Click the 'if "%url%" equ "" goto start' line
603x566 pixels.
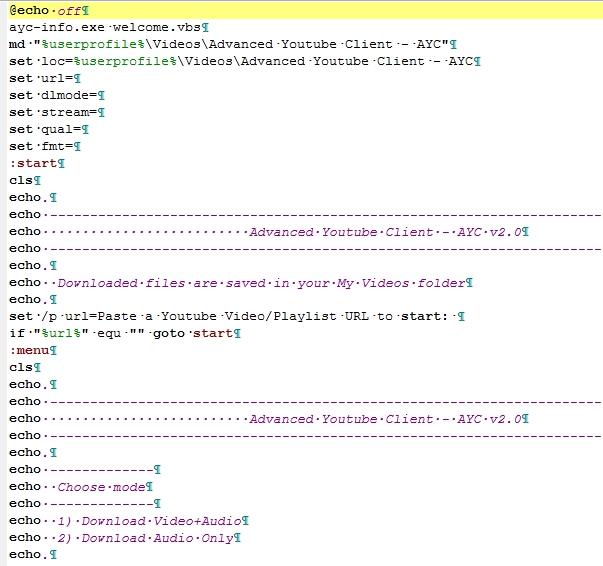pyautogui.click(x=125, y=333)
